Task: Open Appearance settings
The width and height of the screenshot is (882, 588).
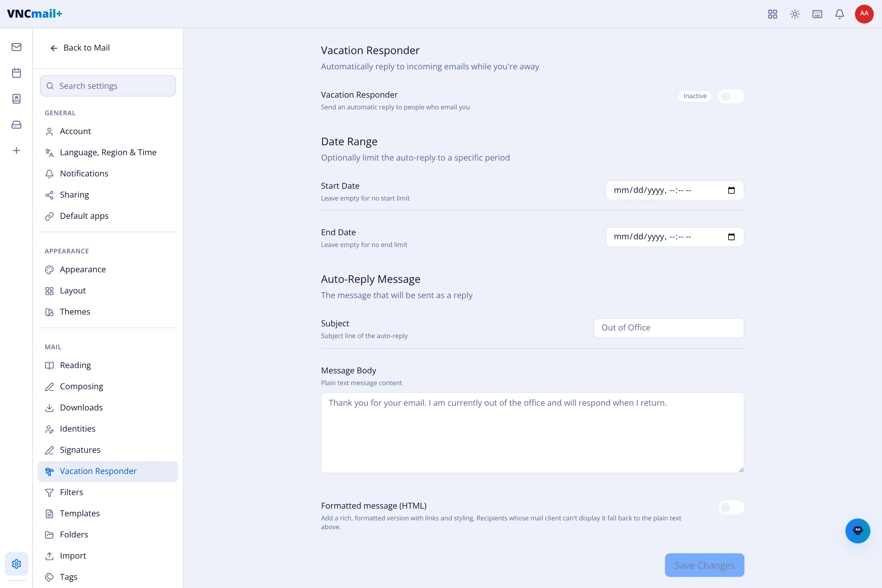Action: 108,270
